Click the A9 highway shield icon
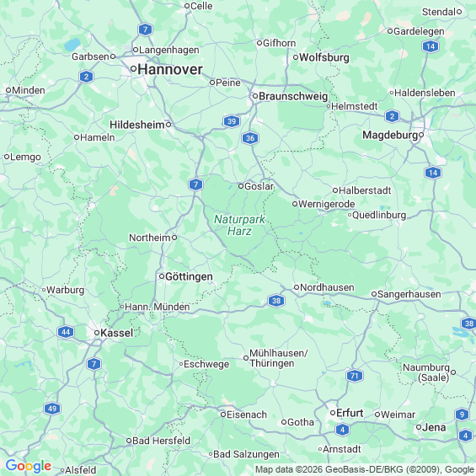This screenshot has width=476, height=476. click(462, 414)
